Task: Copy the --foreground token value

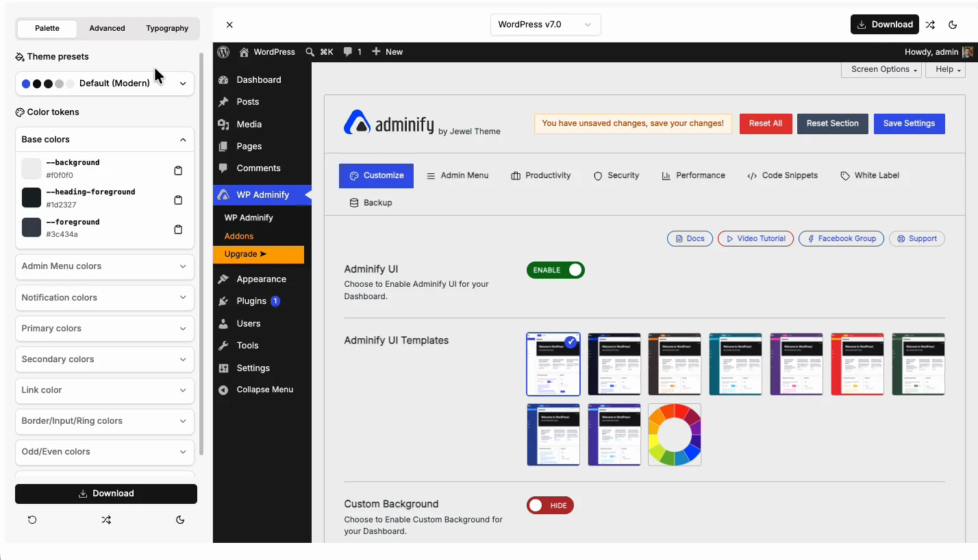Action: (x=178, y=229)
